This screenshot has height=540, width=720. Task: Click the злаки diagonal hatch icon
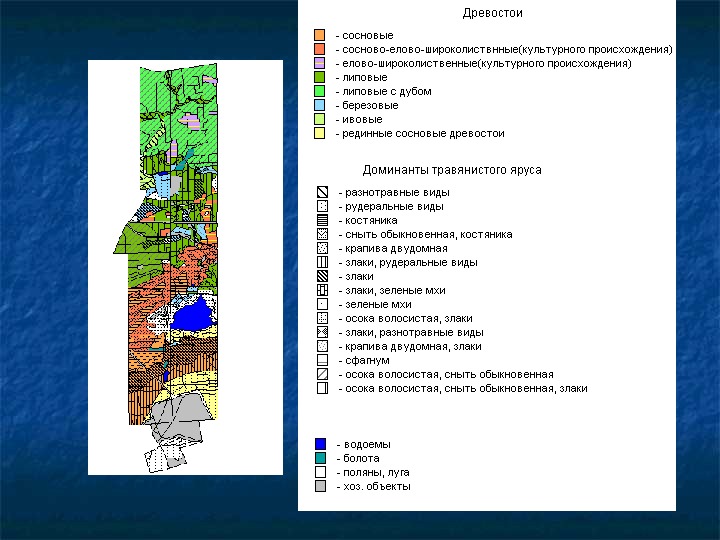click(322, 276)
